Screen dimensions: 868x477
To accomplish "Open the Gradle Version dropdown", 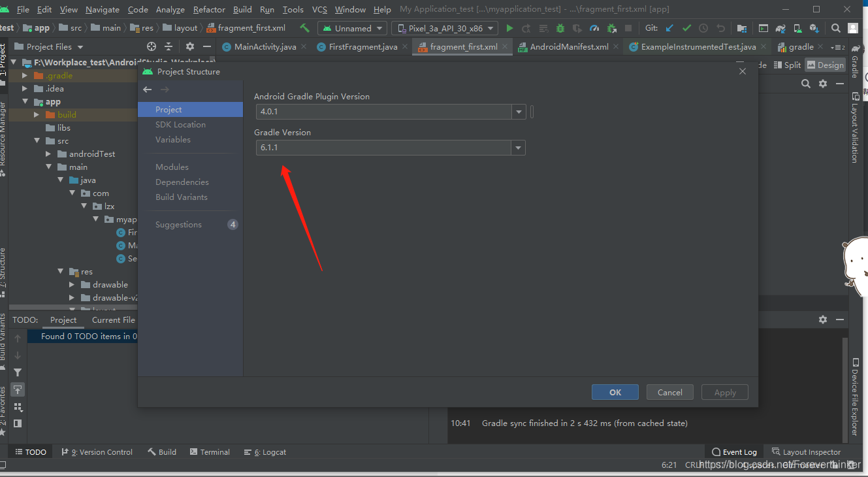I will (x=518, y=147).
